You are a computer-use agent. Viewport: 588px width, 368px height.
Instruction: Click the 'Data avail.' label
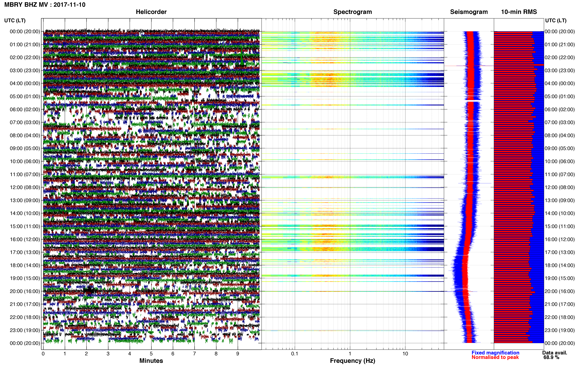click(x=555, y=353)
